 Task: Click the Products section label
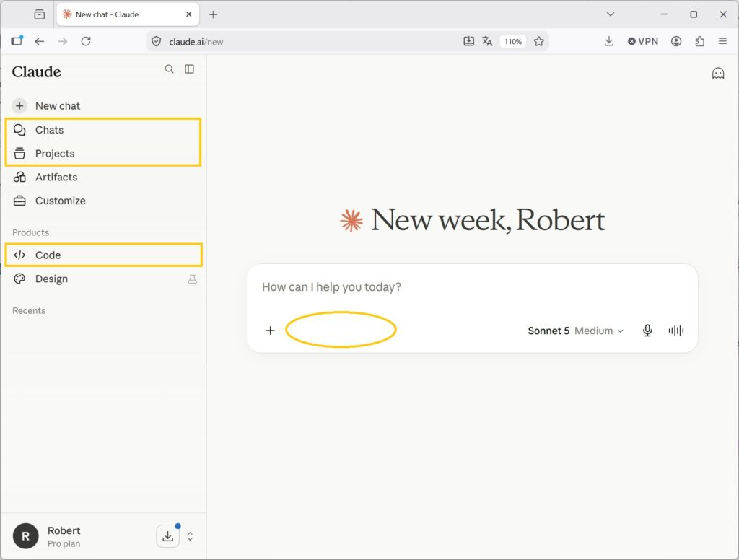30,232
